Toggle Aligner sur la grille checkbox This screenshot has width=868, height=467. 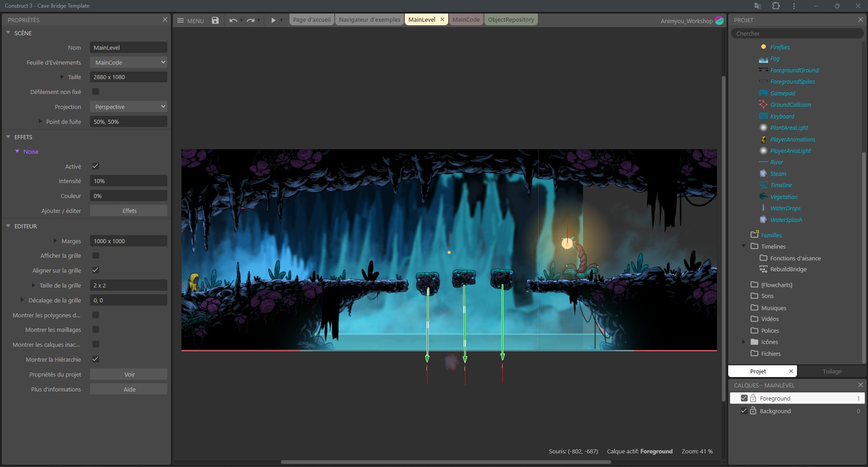tap(95, 270)
